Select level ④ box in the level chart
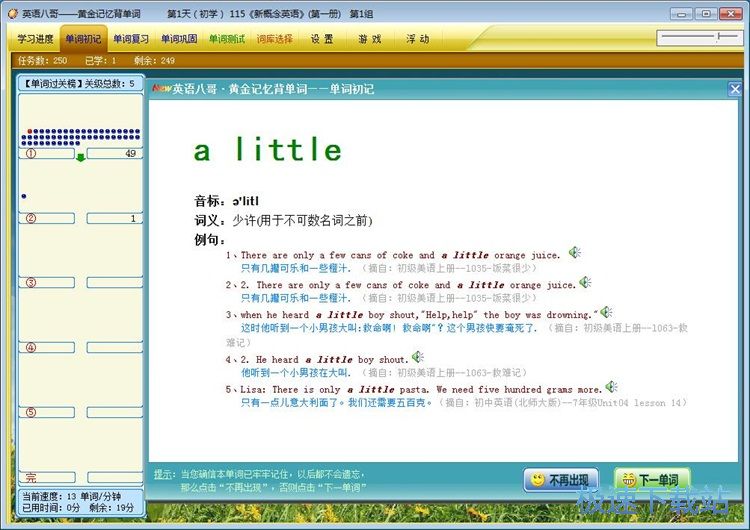Screen dimensions: 750x530 coord(47,347)
